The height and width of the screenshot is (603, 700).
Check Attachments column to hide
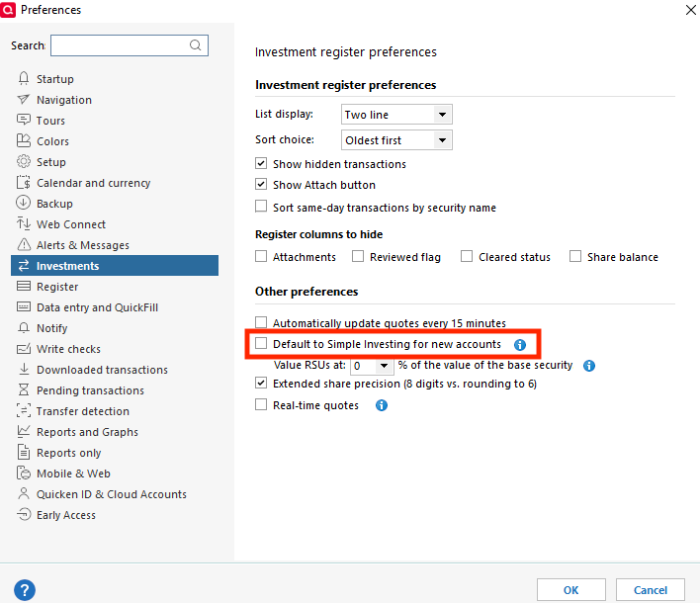(261, 257)
